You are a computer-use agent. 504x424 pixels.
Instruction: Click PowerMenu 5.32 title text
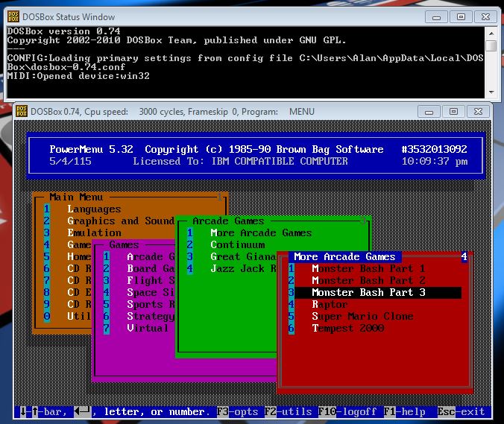91,149
